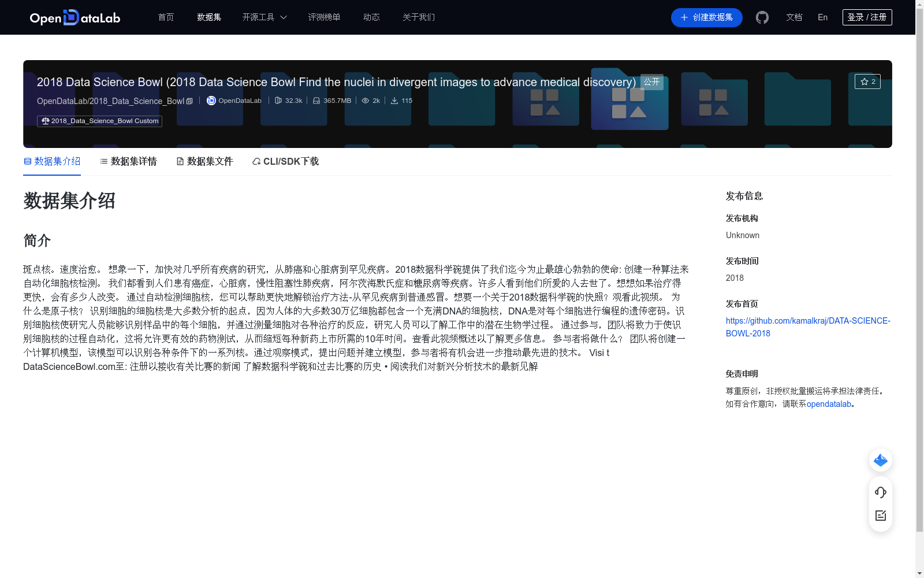Switch to the 数据集文件 tab
This screenshot has width=924, height=578.
pyautogui.click(x=204, y=161)
